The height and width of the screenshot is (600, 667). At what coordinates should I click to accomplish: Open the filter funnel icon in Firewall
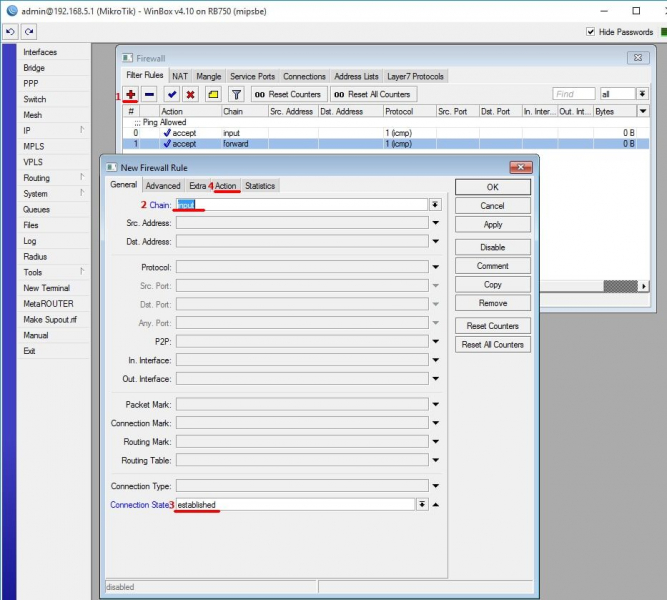[236, 94]
